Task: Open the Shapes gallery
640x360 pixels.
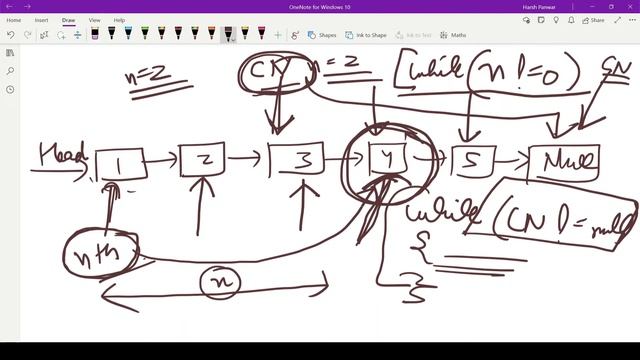Action: click(x=322, y=35)
